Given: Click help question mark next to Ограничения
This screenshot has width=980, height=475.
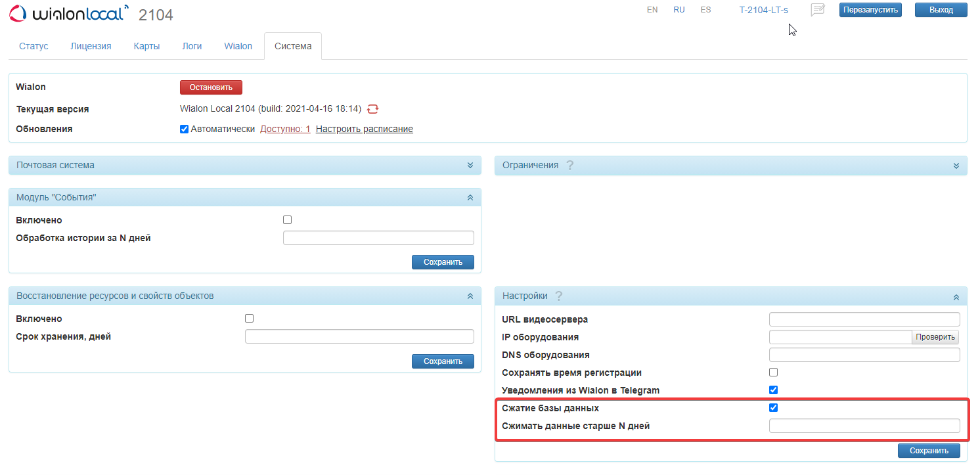Looking at the screenshot, I should [569, 166].
